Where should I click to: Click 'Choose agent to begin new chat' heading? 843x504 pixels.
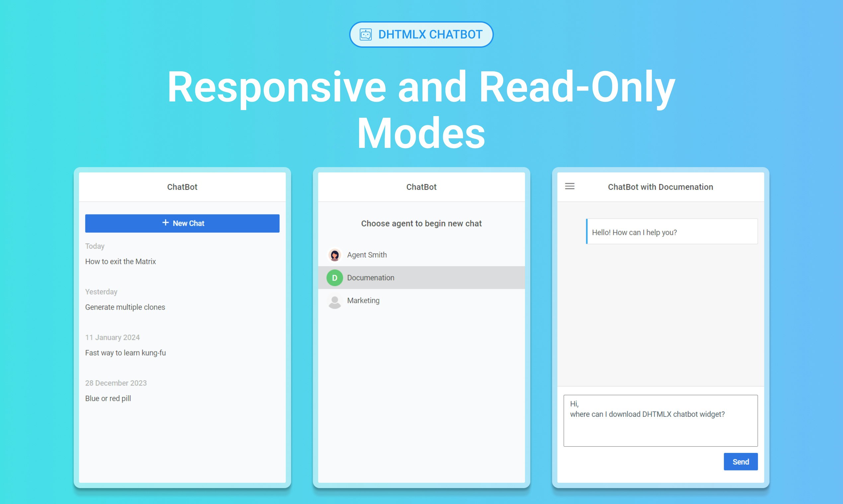click(421, 223)
